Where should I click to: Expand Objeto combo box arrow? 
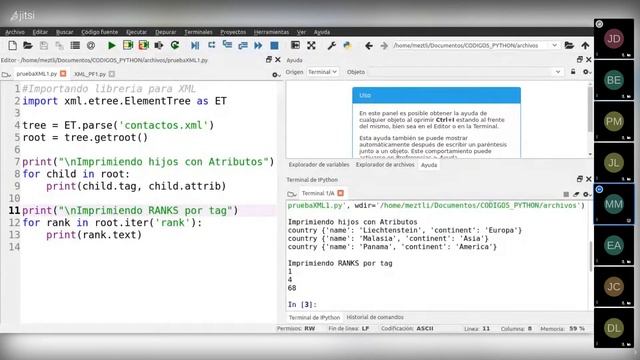point(558,72)
